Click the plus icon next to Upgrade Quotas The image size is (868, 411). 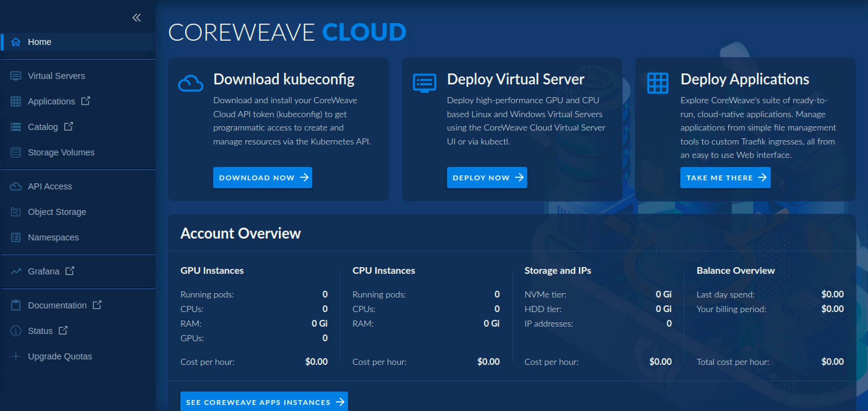point(15,356)
